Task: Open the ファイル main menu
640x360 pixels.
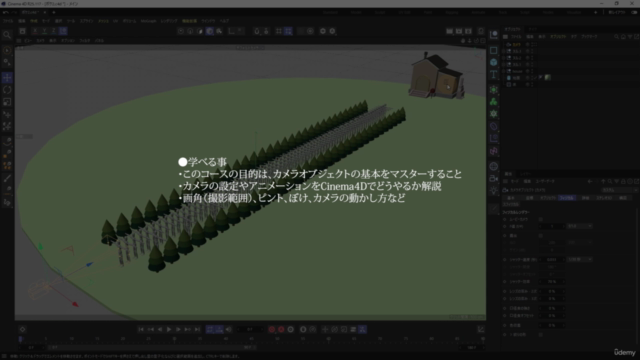Action: tap(8, 21)
